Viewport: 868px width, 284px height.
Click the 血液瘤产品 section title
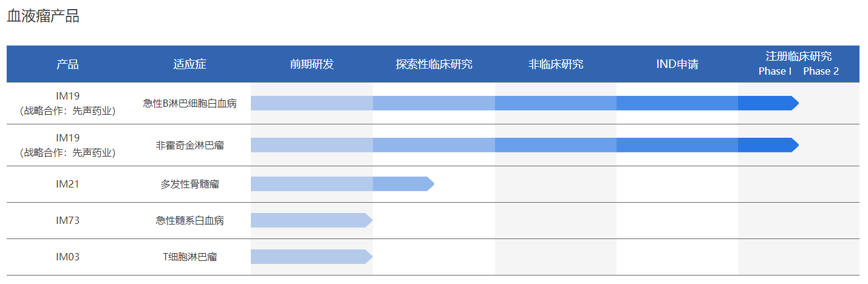43,17
